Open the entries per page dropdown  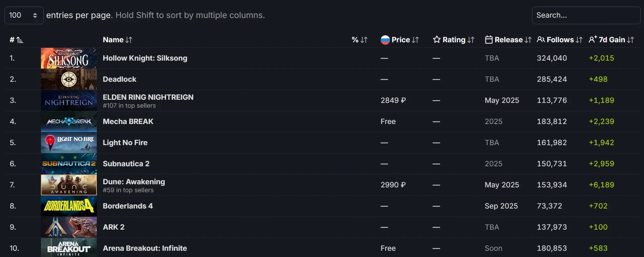tap(24, 15)
